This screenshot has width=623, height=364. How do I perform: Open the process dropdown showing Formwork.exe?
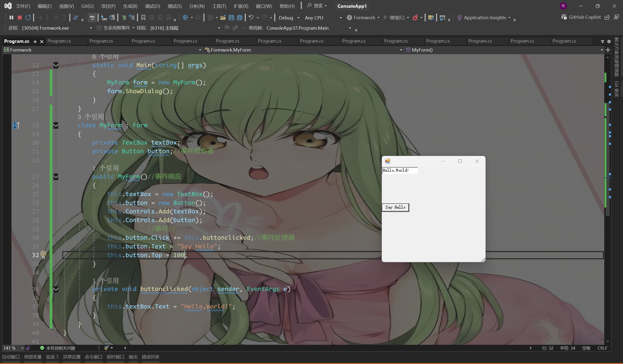pos(57,28)
